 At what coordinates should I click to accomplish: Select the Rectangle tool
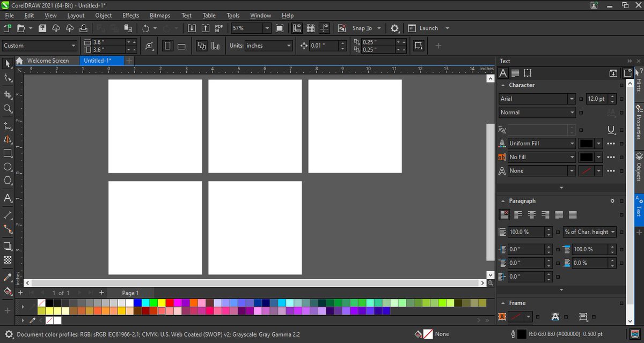click(8, 153)
